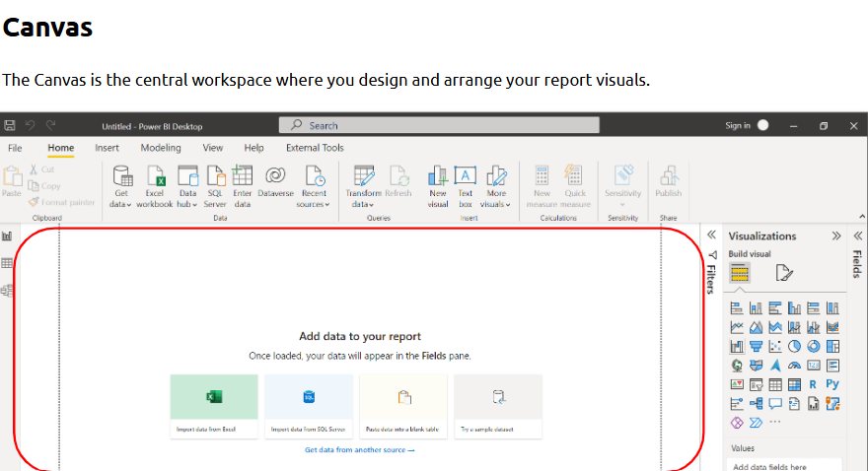This screenshot has height=471, width=868.
Task: Select the Q&A speech bubble visual
Action: 775,404
